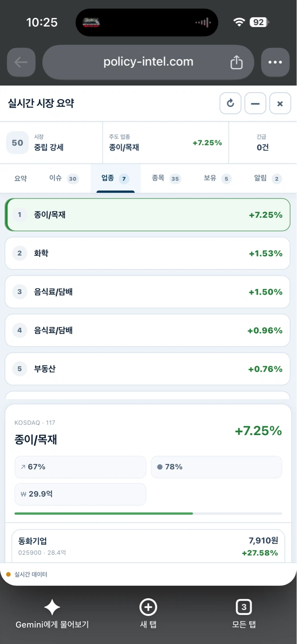Tap the Gemini sparkle icon
The width and height of the screenshot is (297, 644).
click(52, 607)
